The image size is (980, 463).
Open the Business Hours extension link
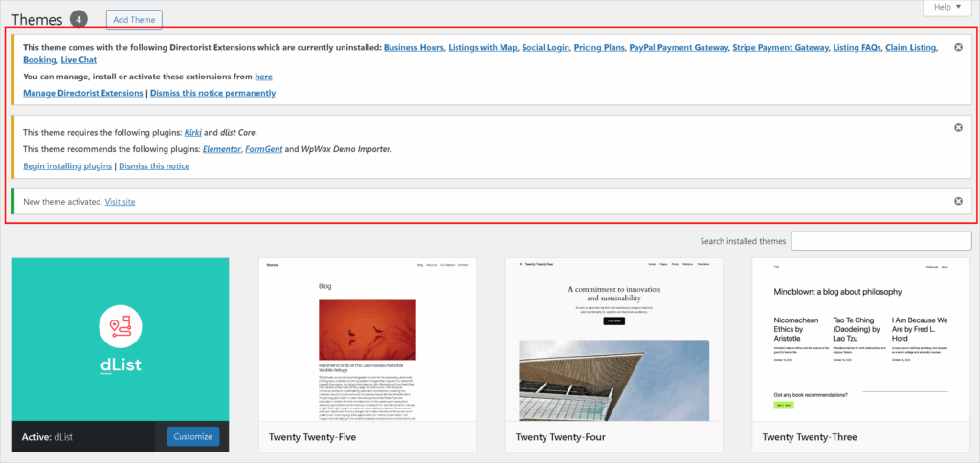pos(413,48)
